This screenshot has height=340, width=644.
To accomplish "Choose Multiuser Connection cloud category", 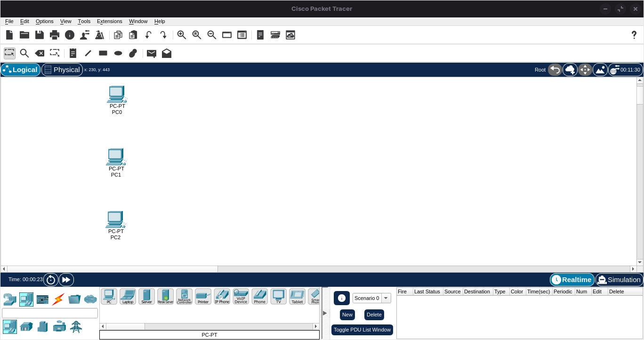I will [x=90, y=299].
